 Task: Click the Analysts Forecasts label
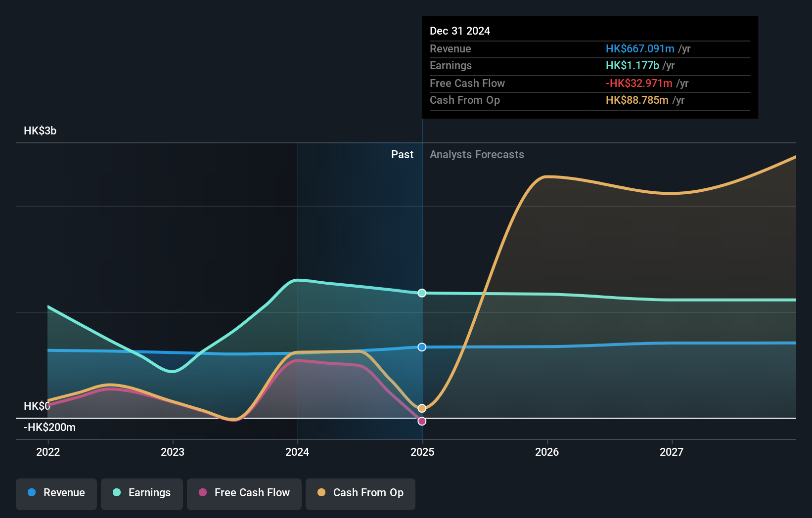477,155
